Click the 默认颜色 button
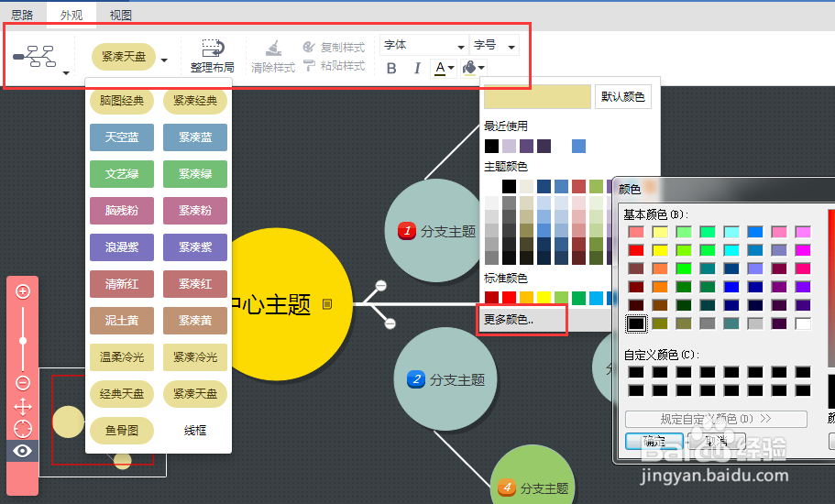Screen dimensions: 835x504 click(623, 97)
